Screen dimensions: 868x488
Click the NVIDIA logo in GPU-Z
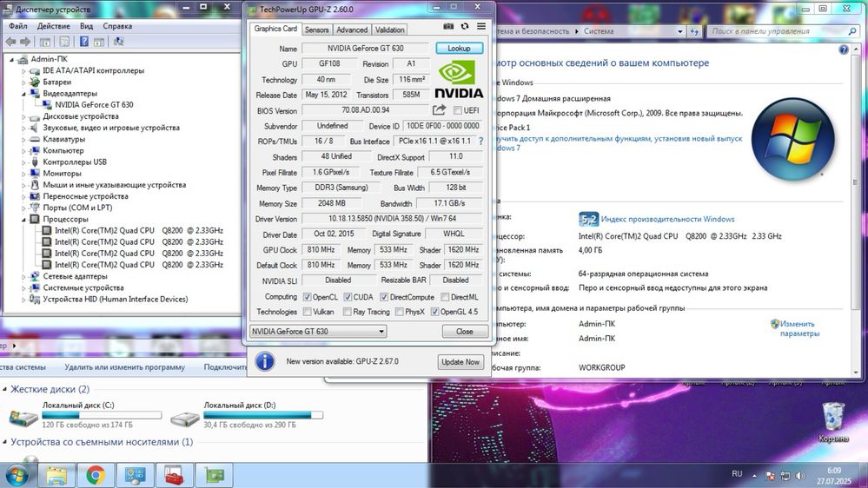pyautogui.click(x=459, y=80)
